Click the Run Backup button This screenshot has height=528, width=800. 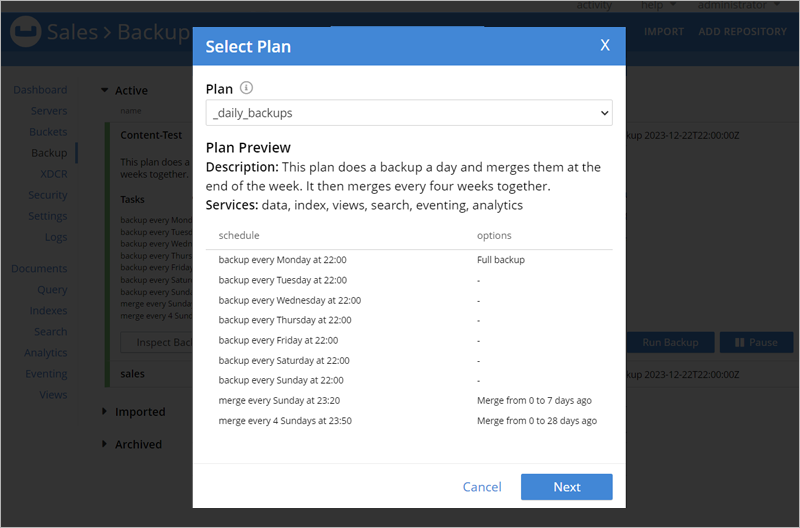pos(670,342)
